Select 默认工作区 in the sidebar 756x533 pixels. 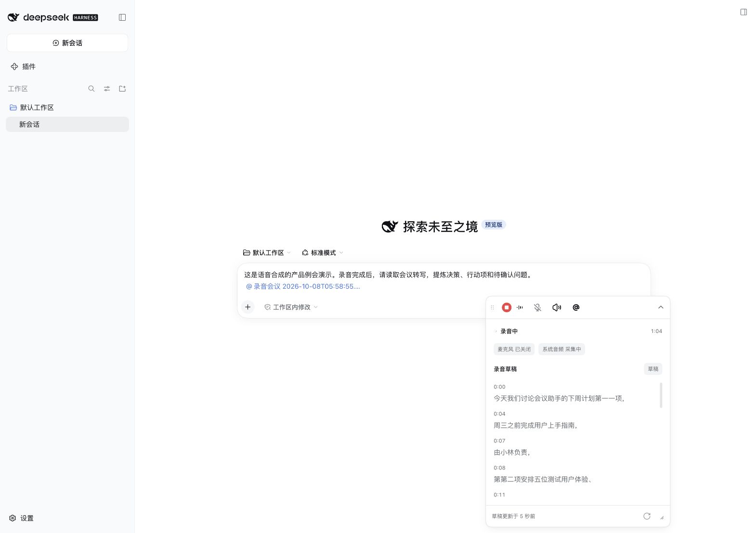67,107
